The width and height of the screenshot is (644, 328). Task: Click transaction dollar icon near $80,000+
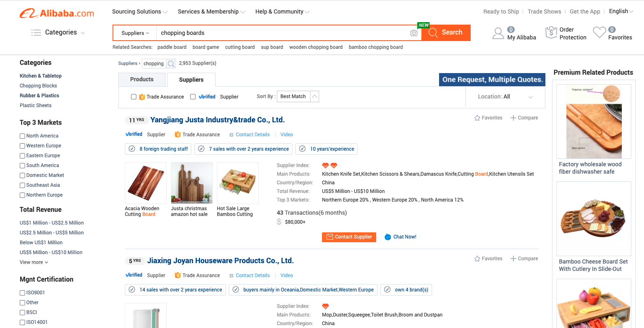(x=279, y=222)
